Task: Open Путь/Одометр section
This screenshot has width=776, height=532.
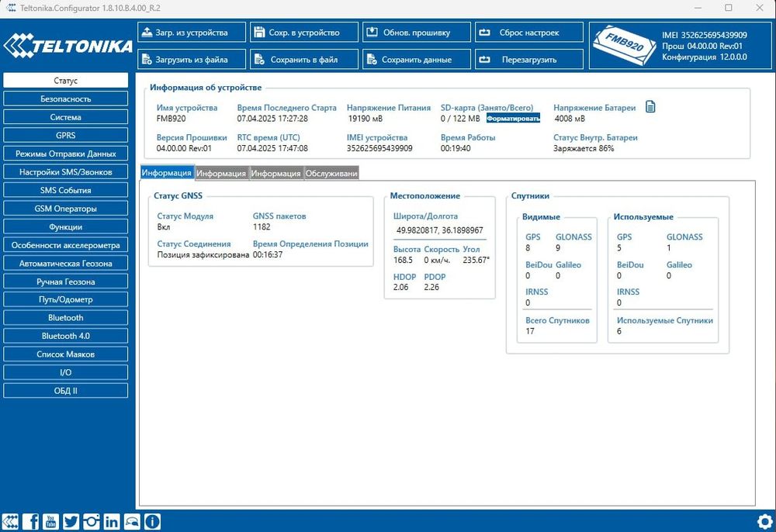Action: tap(65, 299)
